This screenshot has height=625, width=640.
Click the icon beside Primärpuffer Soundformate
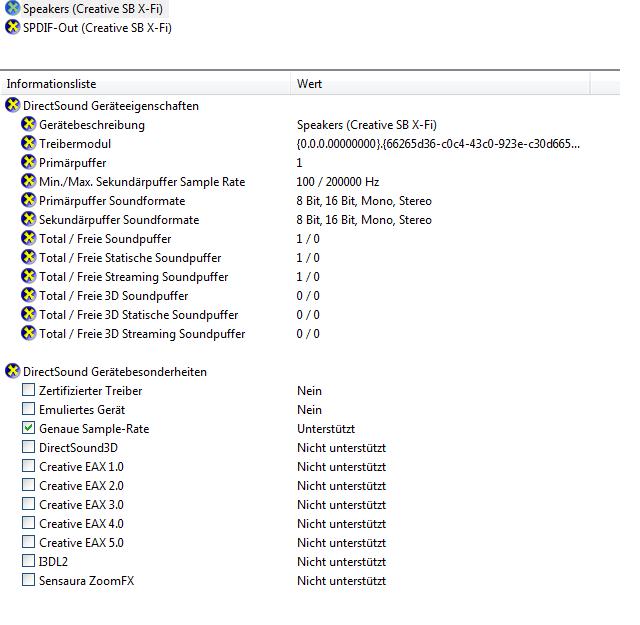(x=29, y=200)
